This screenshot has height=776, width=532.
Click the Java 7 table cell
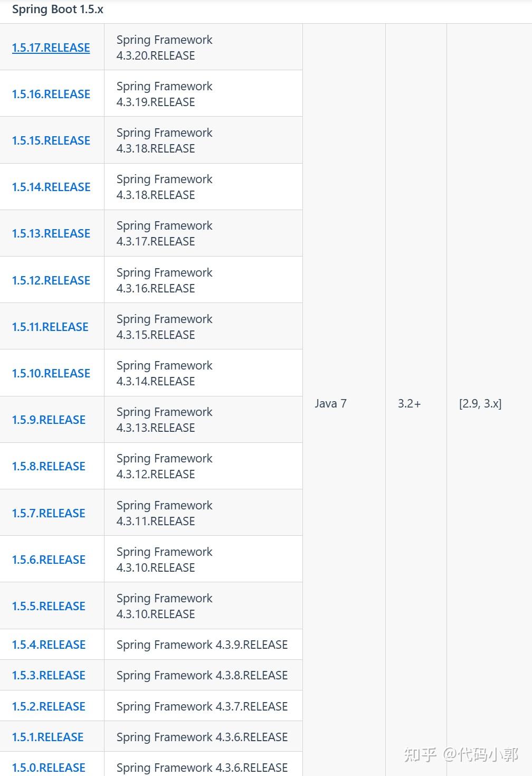pos(330,403)
